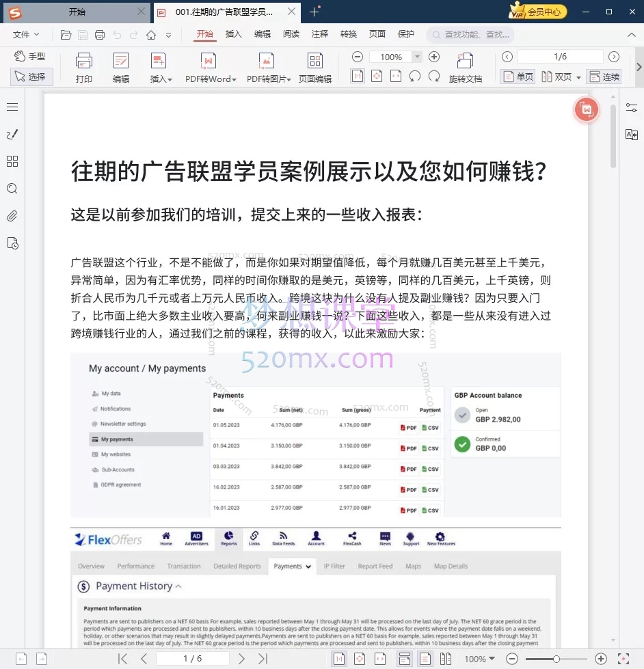Open the attachments paperclip panel
Screen dimensions: 644x669
12,216
